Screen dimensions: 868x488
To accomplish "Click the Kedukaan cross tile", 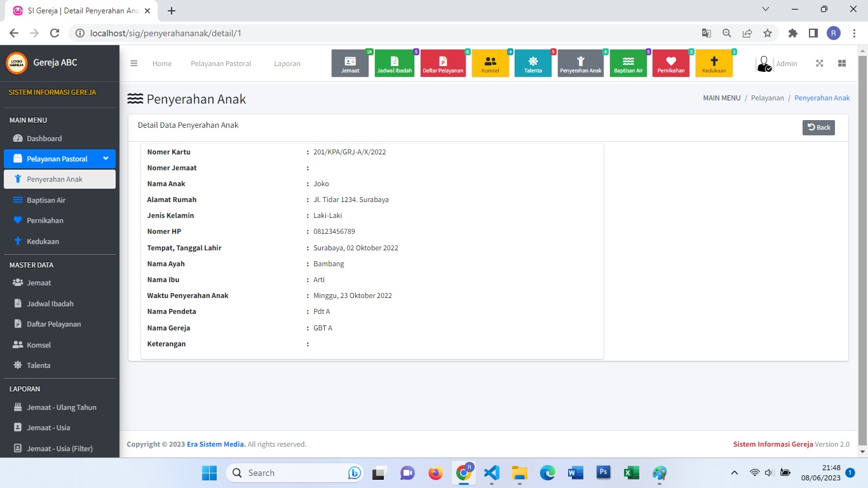I will [714, 64].
